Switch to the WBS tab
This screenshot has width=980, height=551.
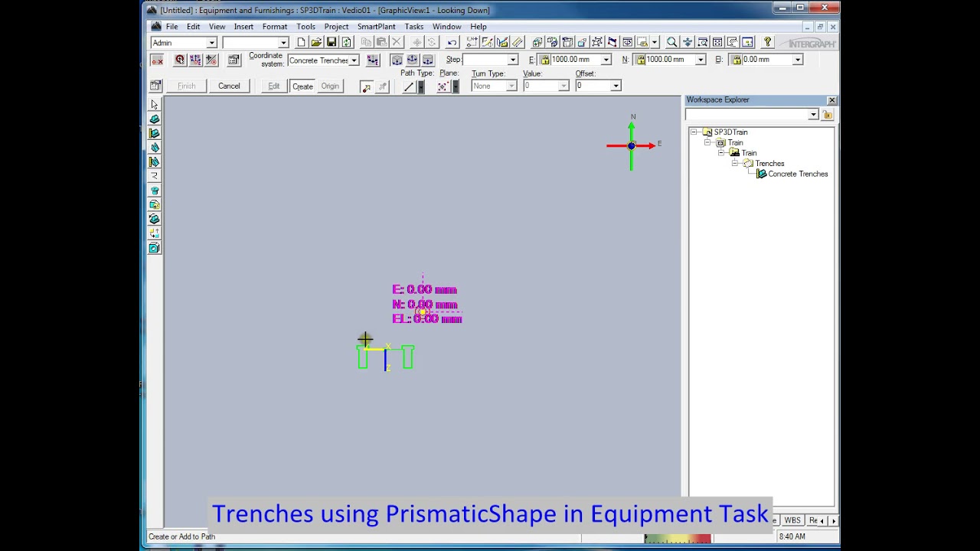tap(792, 520)
